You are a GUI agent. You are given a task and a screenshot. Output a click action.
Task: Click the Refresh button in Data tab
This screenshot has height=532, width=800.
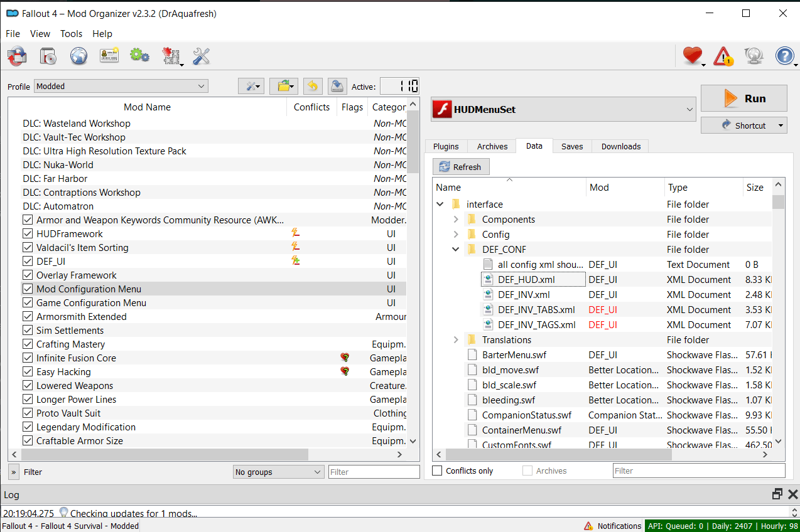[x=461, y=167]
